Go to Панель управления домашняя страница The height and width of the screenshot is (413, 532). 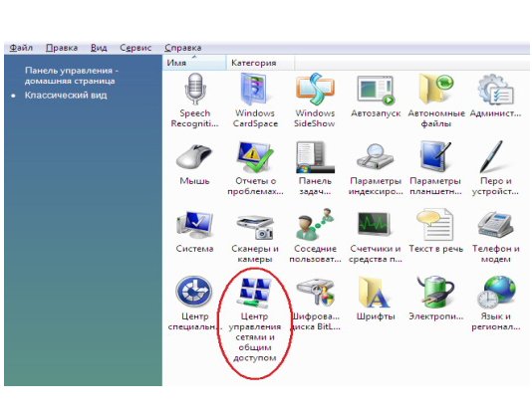point(72,76)
